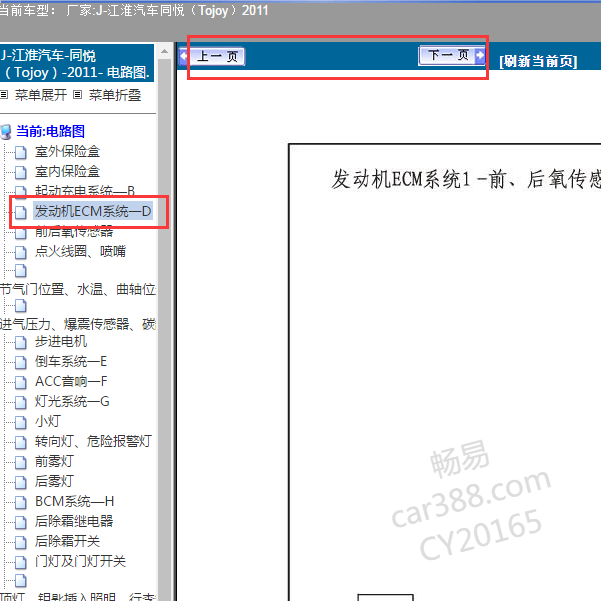This screenshot has width=601, height=601.
Task: Open 点火线圈、喷嘴 tree item
Action: click(x=80, y=251)
